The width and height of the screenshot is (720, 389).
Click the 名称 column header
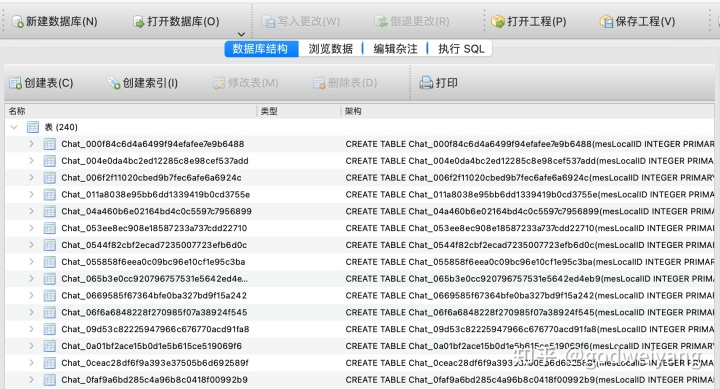pyautogui.click(x=131, y=111)
